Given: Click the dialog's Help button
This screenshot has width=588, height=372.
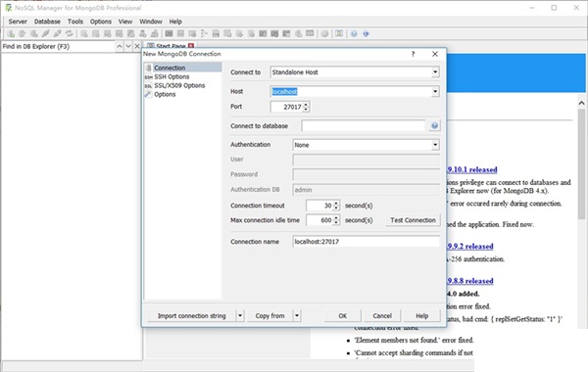Looking at the screenshot, I should point(421,316).
